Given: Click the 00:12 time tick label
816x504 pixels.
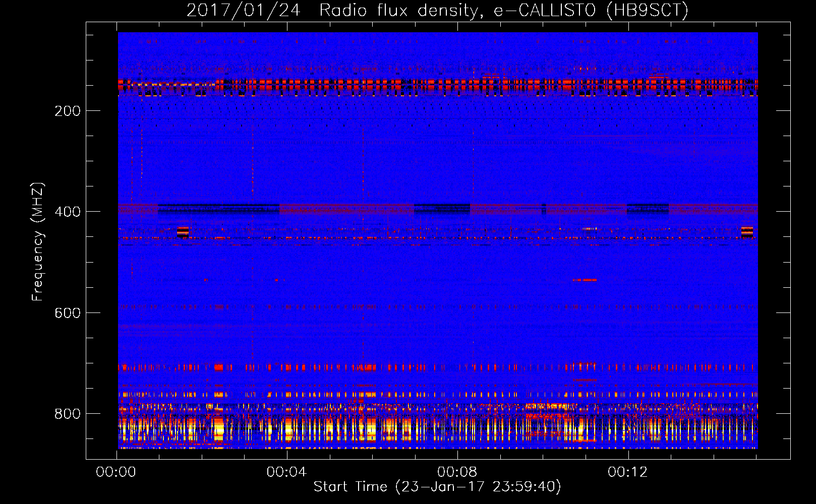Looking at the screenshot, I should point(627,472).
